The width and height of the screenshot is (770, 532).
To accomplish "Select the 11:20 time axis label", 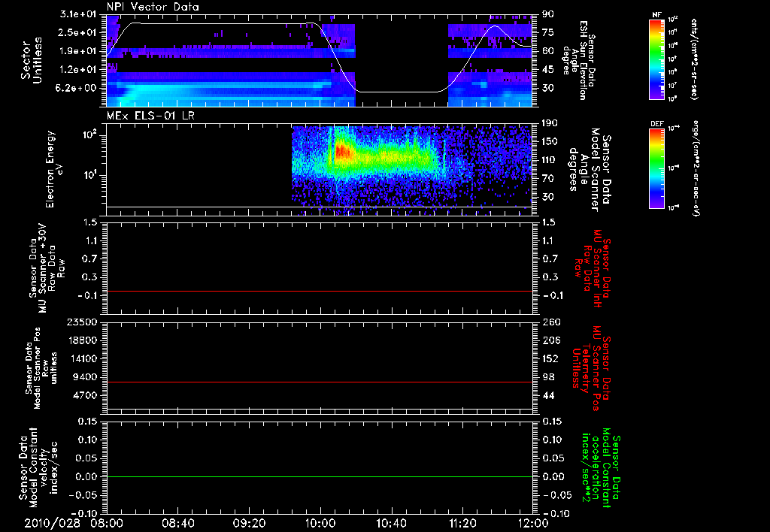I will (462, 523).
